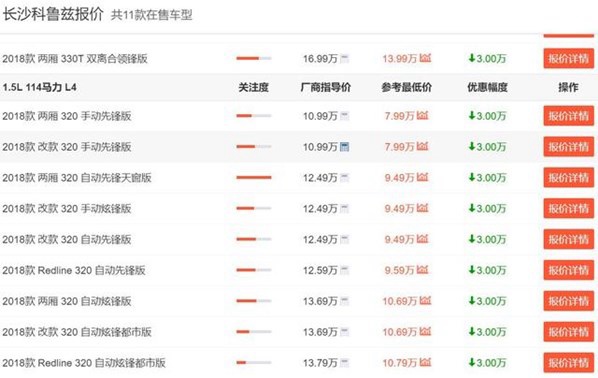Image resolution: width=598 pixels, height=378 pixels.
Task: Open calculator icon for 改款 320 手动先锋版
Action: pos(344,147)
